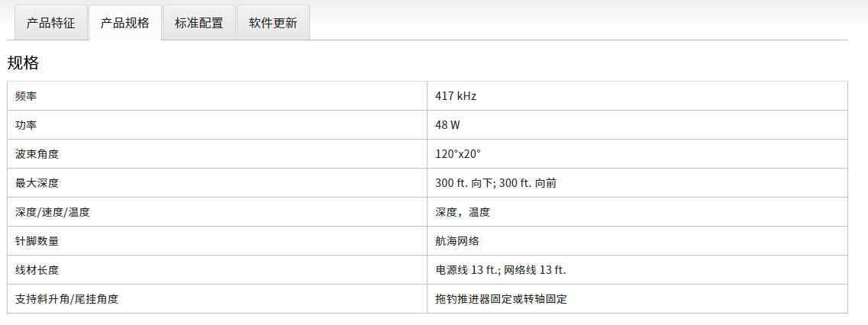Open the 软件更新 tab

point(273,23)
